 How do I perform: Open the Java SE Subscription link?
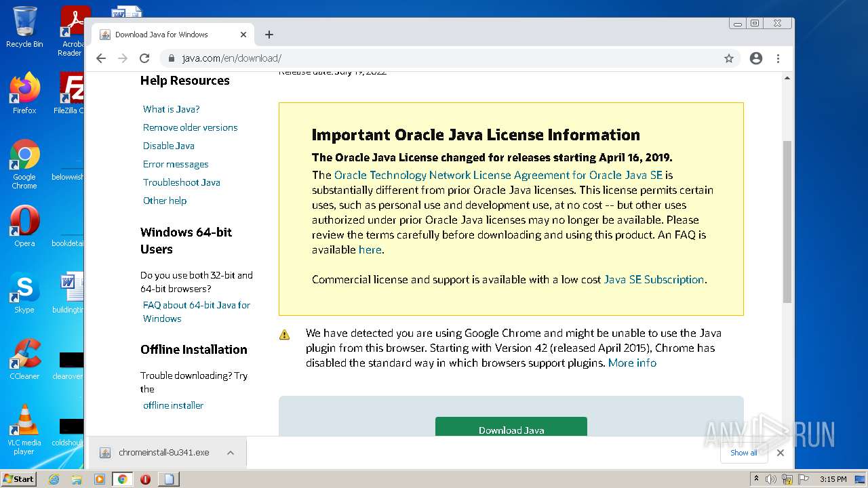[654, 279]
